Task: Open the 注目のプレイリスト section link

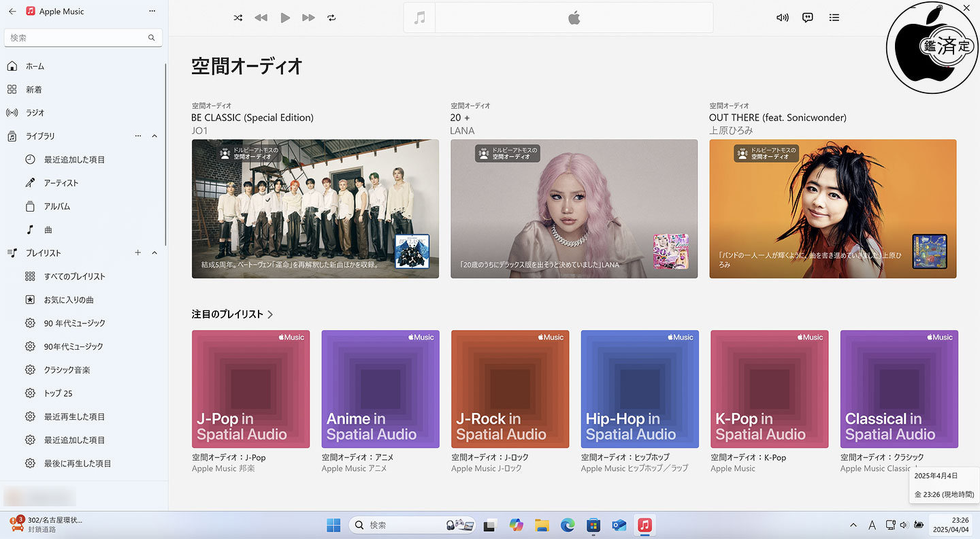Action: coord(233,314)
